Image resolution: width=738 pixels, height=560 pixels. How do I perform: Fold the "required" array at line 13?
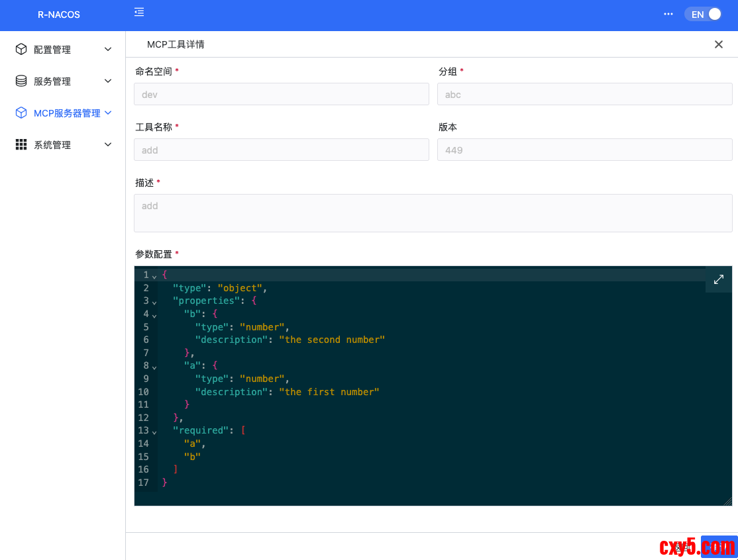[154, 432]
